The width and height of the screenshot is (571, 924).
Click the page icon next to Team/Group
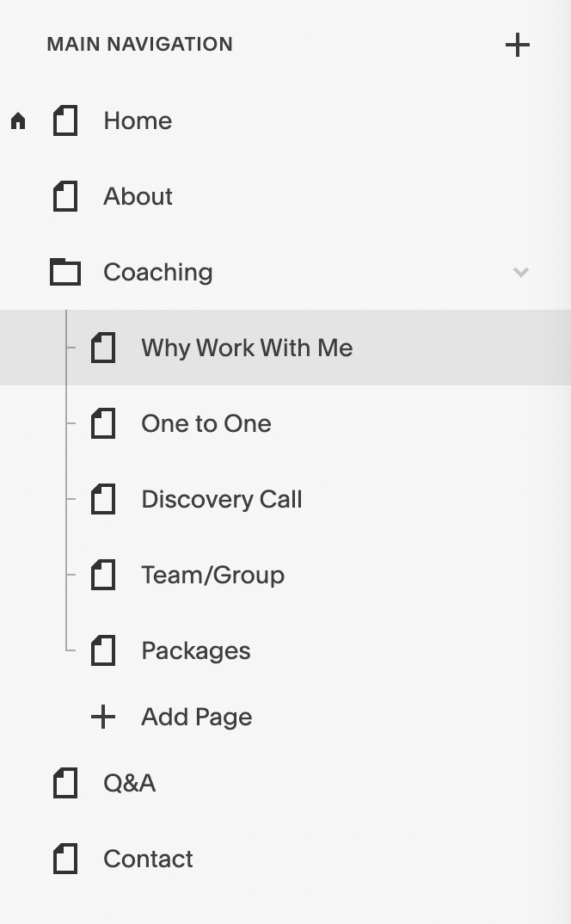(x=103, y=575)
